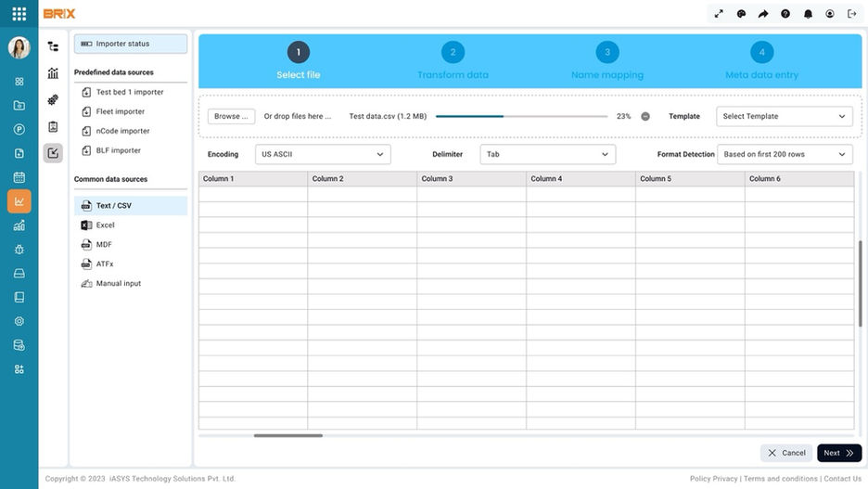Open the notifications bell

pos(808,14)
